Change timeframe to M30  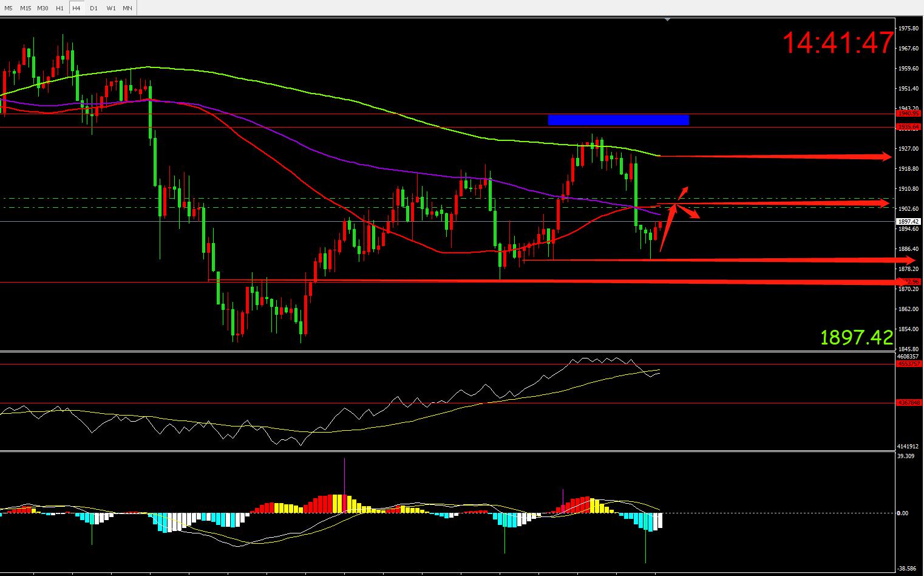[x=42, y=8]
